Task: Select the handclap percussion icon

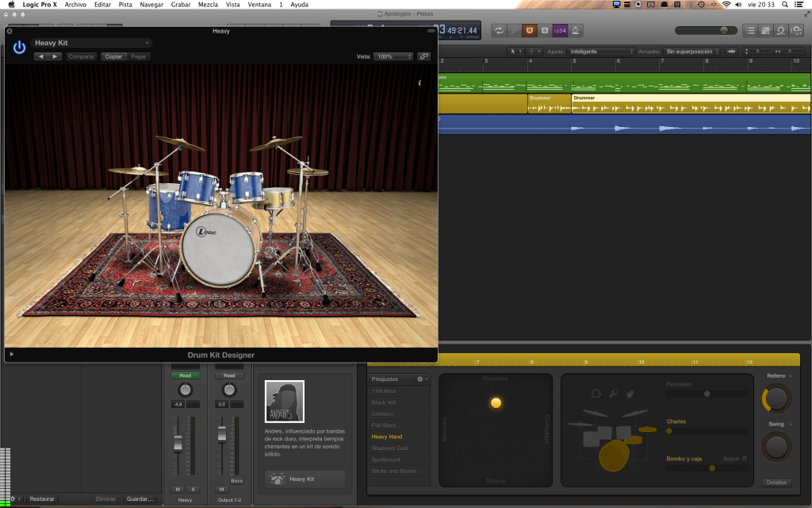Action: 630,394
